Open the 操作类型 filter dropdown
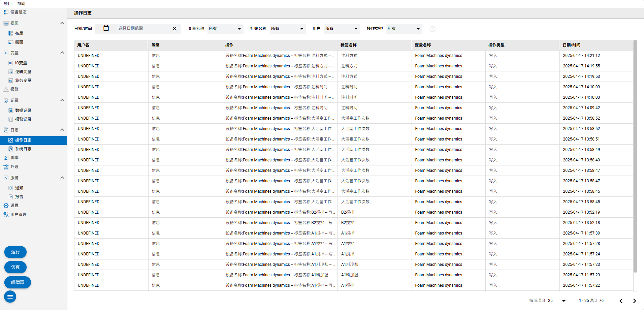 click(404, 29)
